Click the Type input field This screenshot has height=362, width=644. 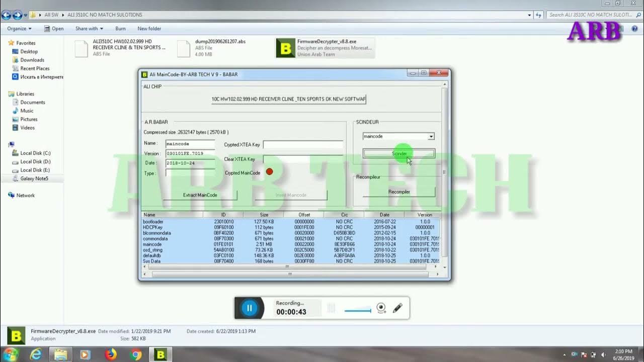pos(190,173)
